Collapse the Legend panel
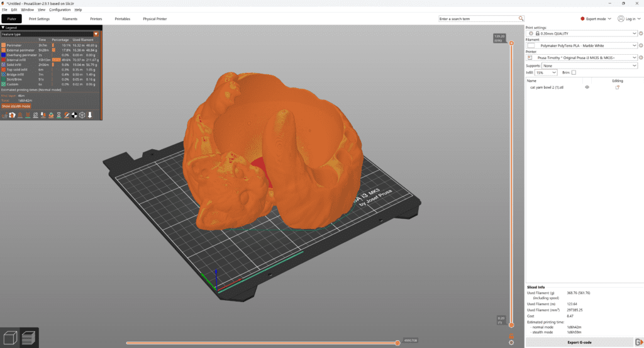The width and height of the screenshot is (644, 348). (3, 28)
